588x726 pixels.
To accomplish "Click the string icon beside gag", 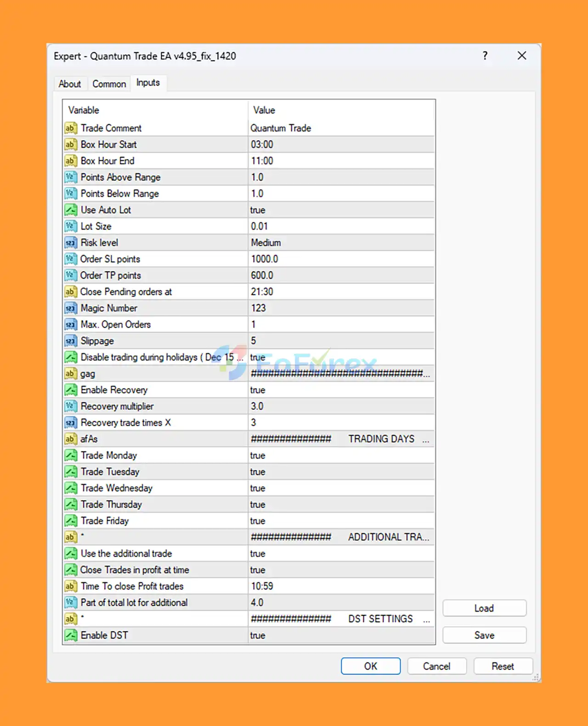I will pyautogui.click(x=70, y=373).
